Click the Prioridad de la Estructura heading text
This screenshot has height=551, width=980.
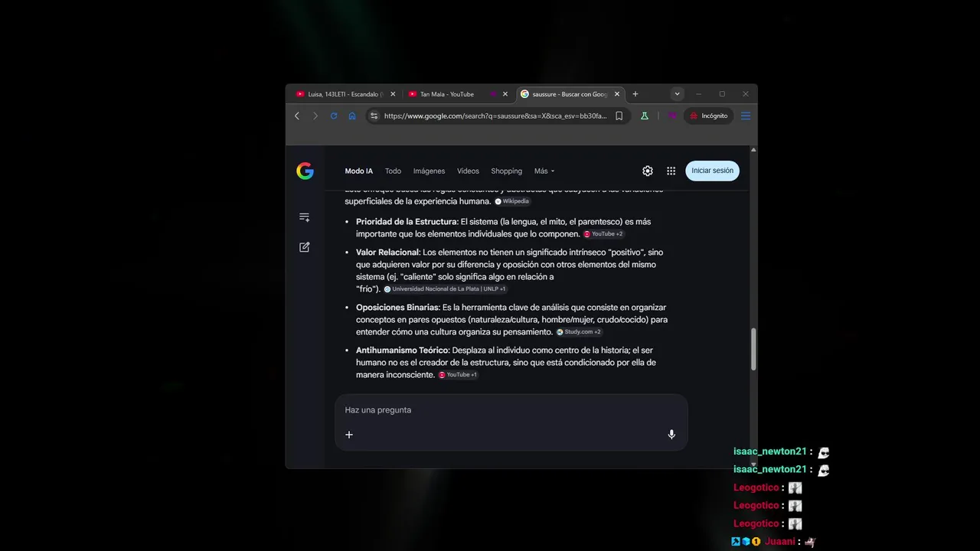(x=406, y=222)
